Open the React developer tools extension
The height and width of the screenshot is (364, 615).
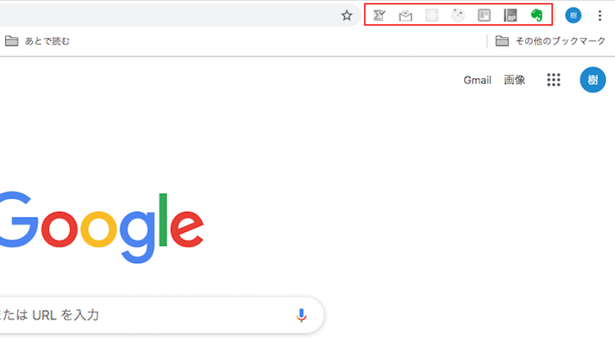(432, 15)
